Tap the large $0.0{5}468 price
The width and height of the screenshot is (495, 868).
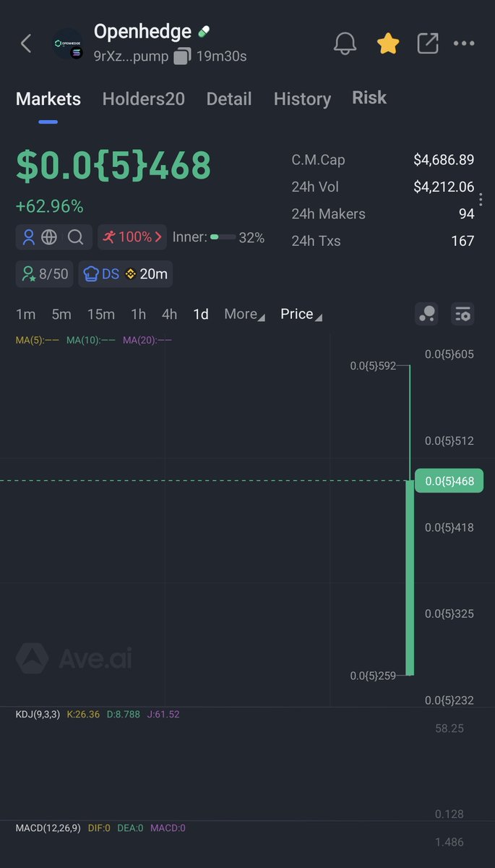(113, 166)
